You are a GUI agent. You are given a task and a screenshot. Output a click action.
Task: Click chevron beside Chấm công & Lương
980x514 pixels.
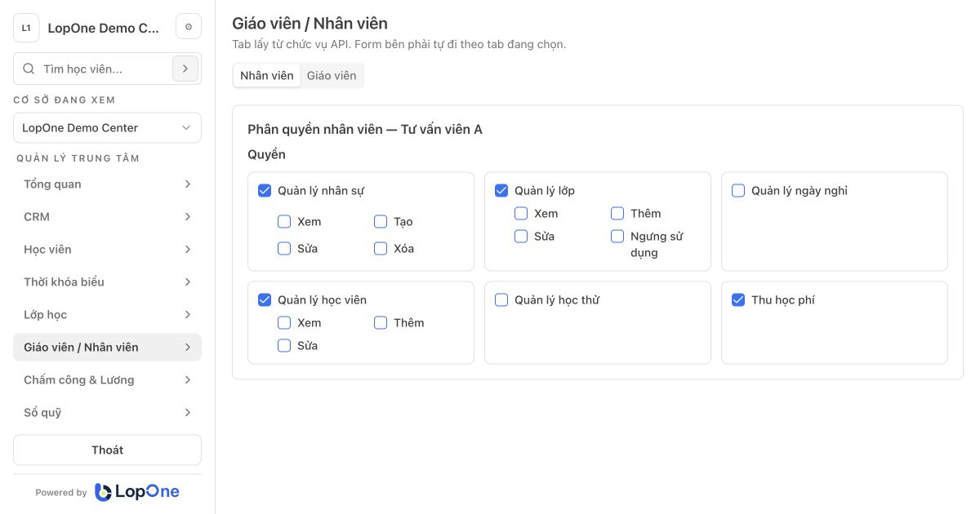coord(188,380)
